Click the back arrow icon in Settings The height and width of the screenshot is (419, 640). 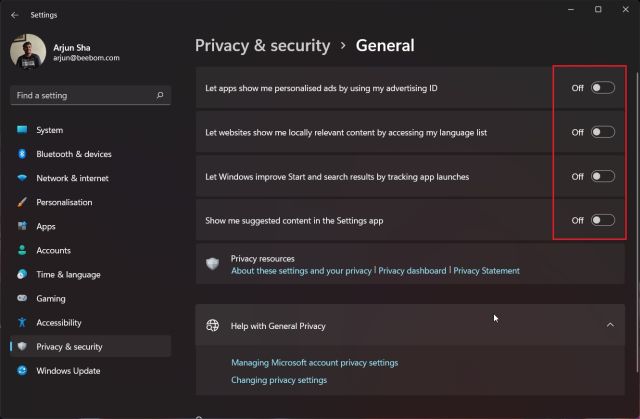[x=15, y=15]
